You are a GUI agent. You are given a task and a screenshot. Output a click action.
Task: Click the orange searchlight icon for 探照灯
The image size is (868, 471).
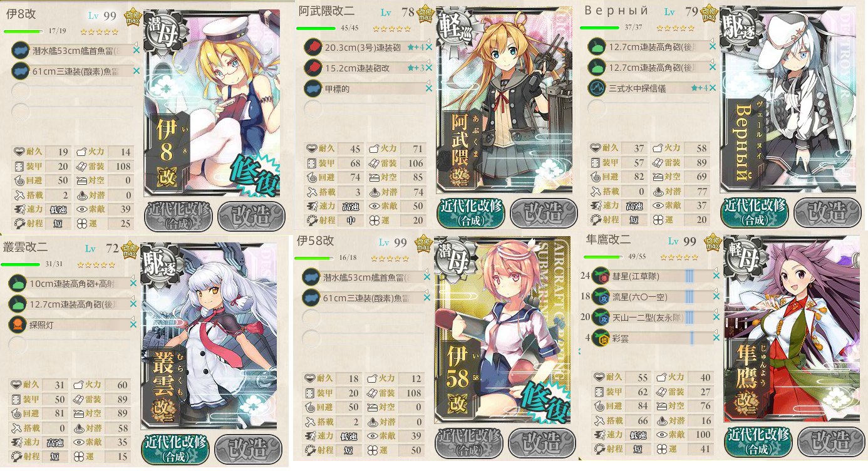(19, 324)
